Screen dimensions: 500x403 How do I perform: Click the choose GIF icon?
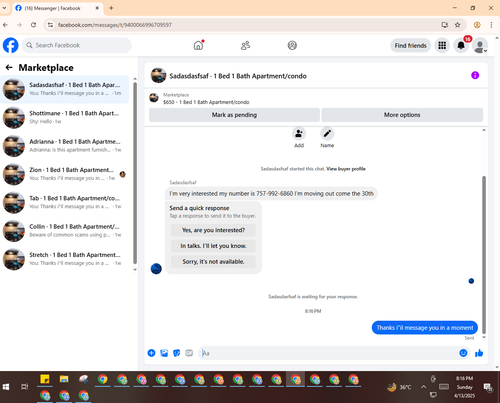(x=189, y=353)
